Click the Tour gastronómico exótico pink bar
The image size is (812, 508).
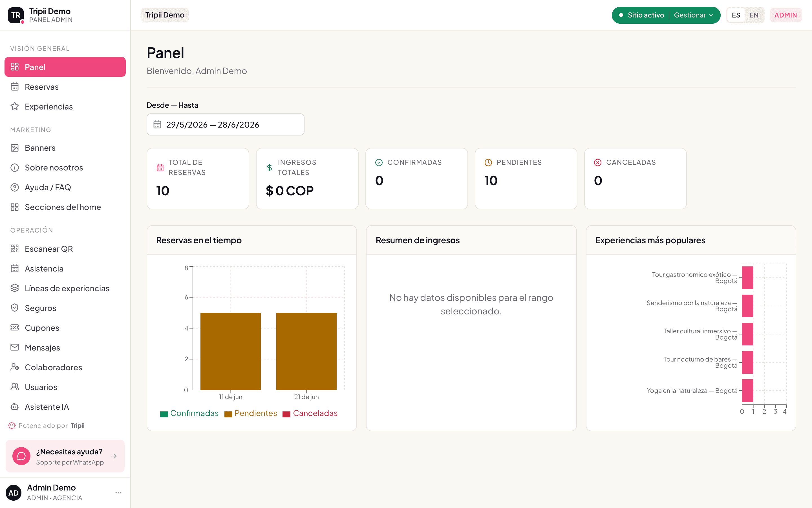[x=748, y=277]
